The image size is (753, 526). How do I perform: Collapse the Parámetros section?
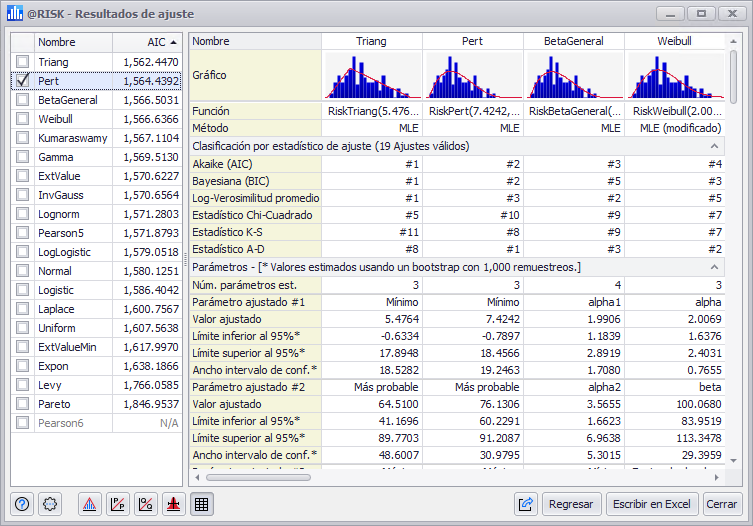(x=715, y=267)
